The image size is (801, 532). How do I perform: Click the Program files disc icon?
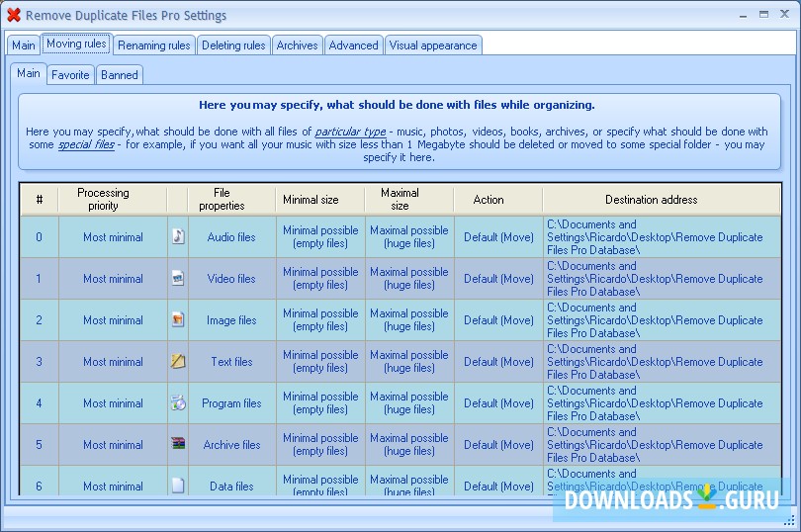pos(178,402)
